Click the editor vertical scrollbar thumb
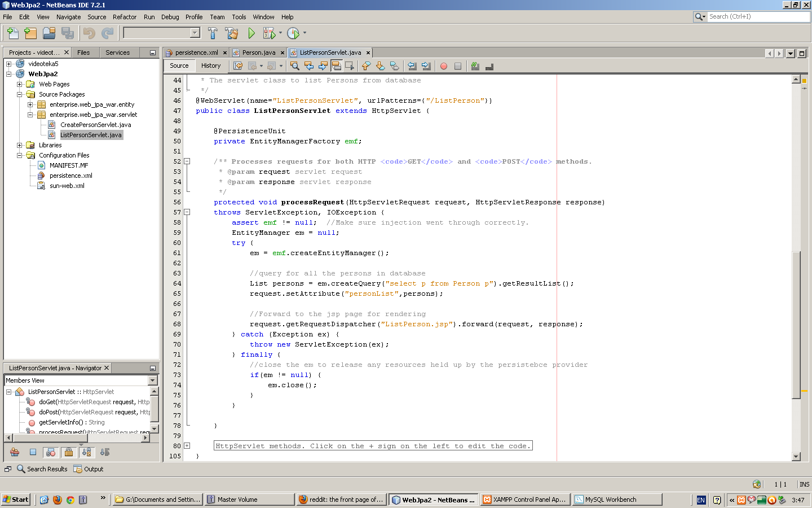Screen dimensions: 812x508 pyautogui.click(x=796, y=325)
